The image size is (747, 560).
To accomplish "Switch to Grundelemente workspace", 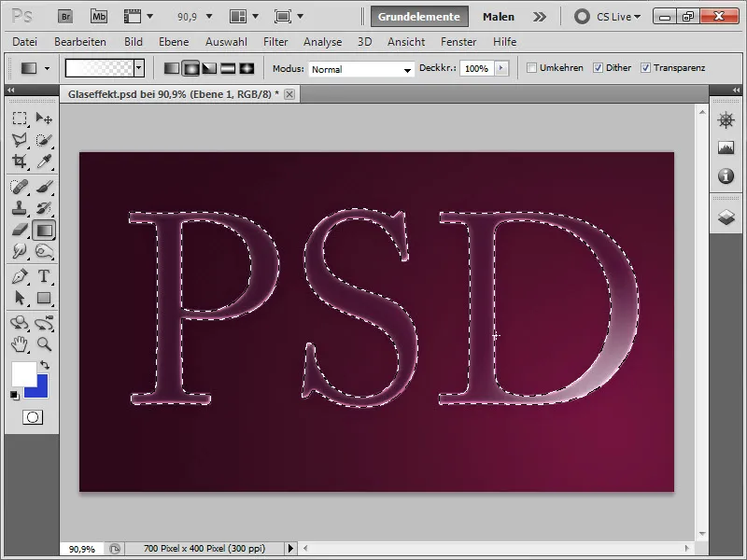I will tap(419, 17).
